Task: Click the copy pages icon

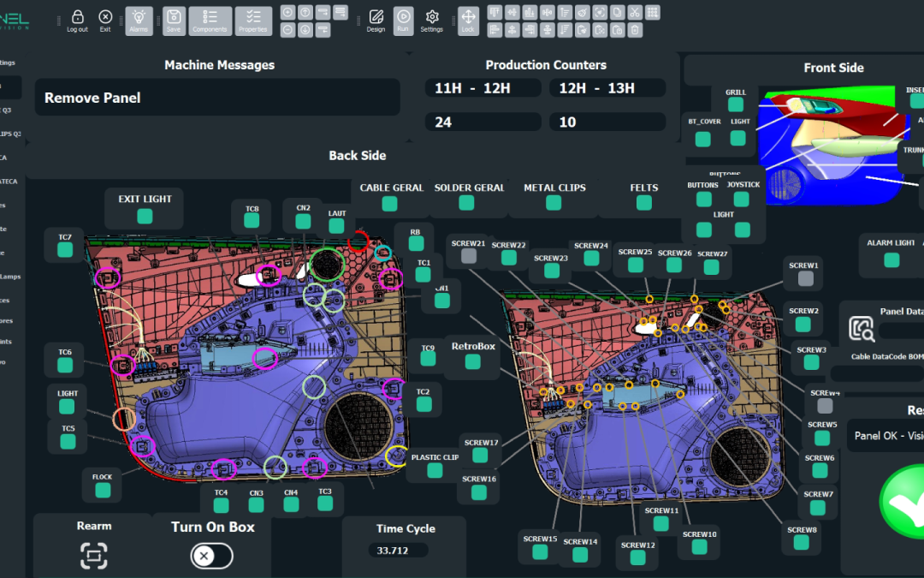Action: 617,12
